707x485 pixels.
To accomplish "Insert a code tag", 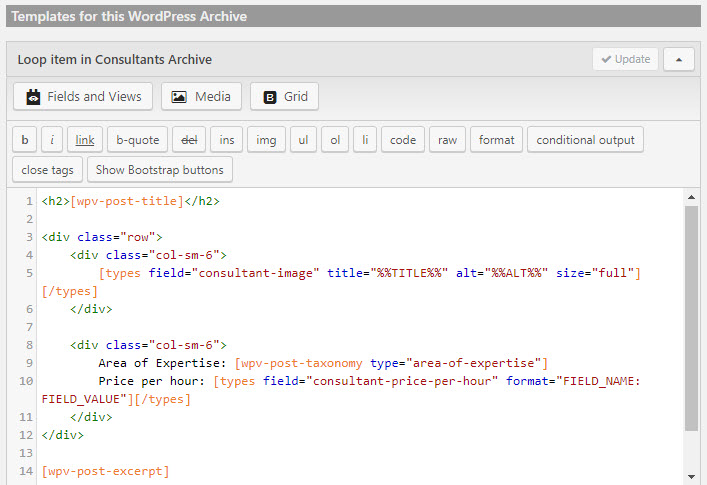I will [x=403, y=140].
